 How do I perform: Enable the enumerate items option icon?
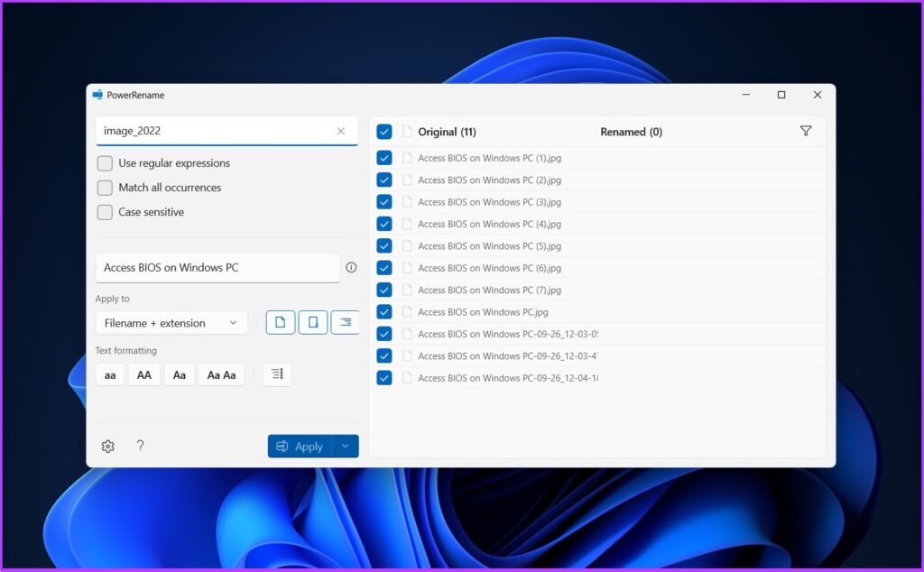point(346,322)
